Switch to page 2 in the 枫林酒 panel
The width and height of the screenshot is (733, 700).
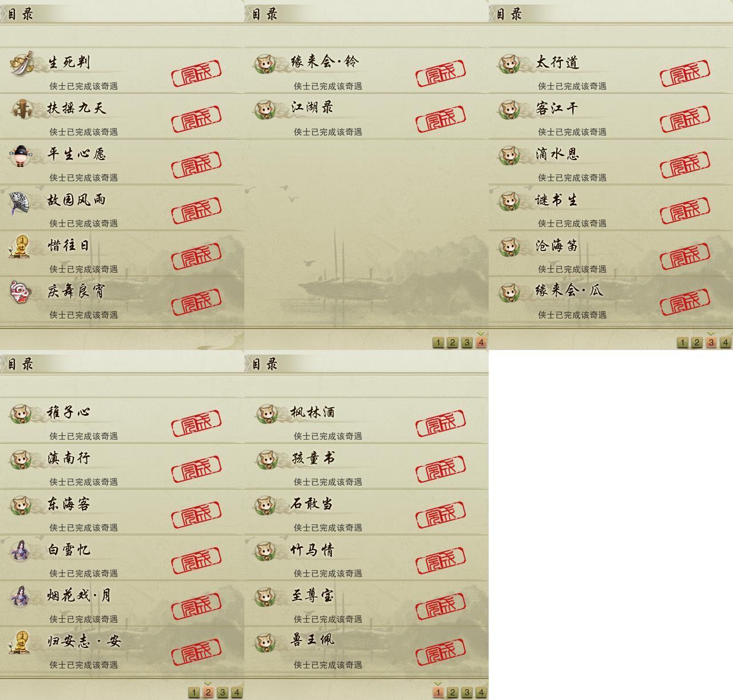click(452, 693)
